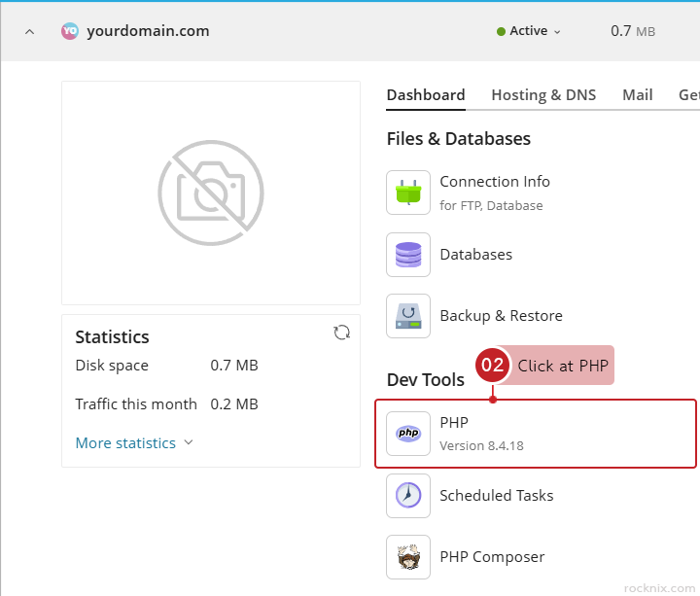Click the PHP Composer icon

coord(408,557)
